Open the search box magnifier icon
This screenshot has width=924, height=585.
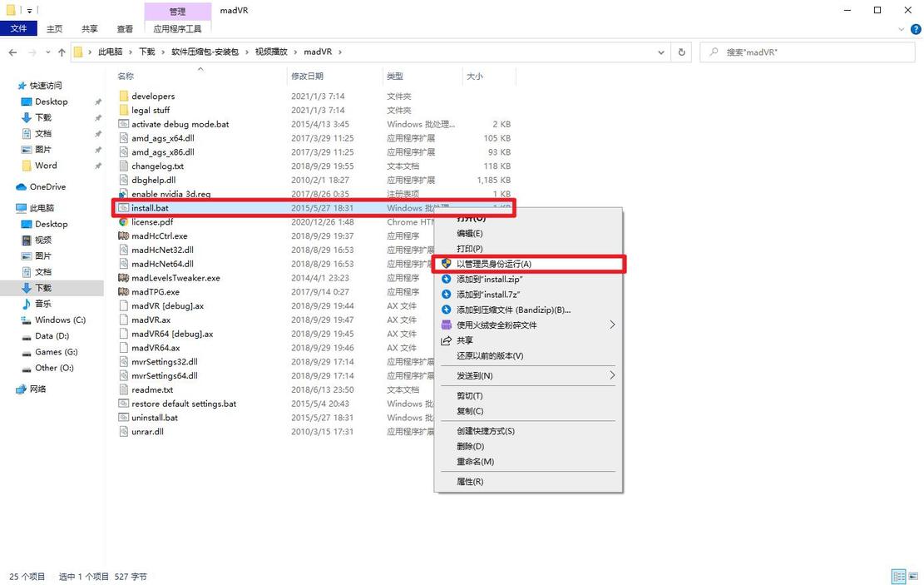click(x=714, y=52)
